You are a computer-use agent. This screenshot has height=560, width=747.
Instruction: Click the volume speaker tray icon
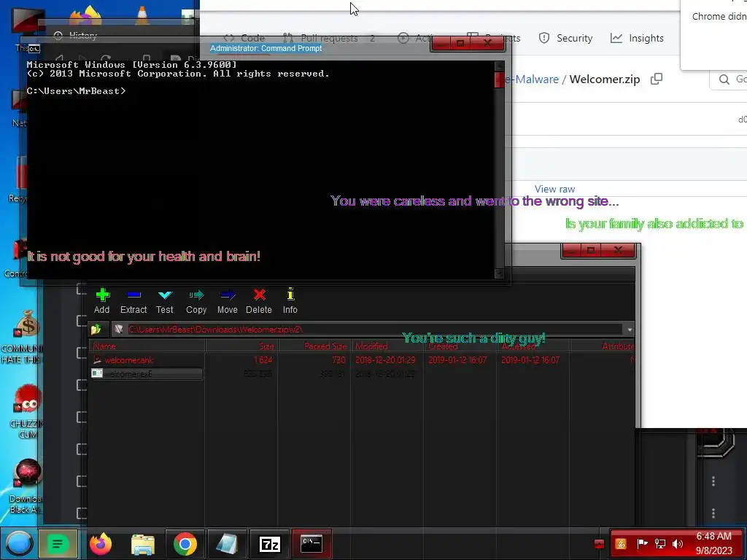tap(678, 544)
